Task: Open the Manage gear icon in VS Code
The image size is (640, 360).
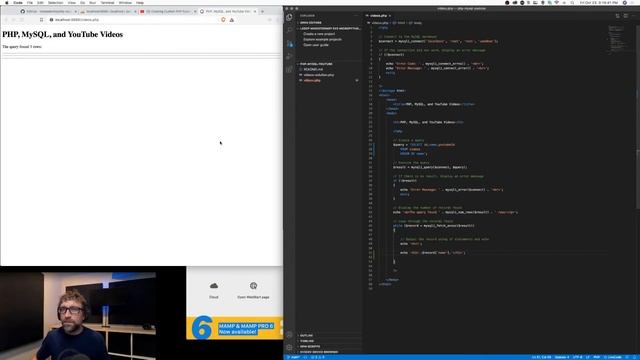Action: point(289,347)
